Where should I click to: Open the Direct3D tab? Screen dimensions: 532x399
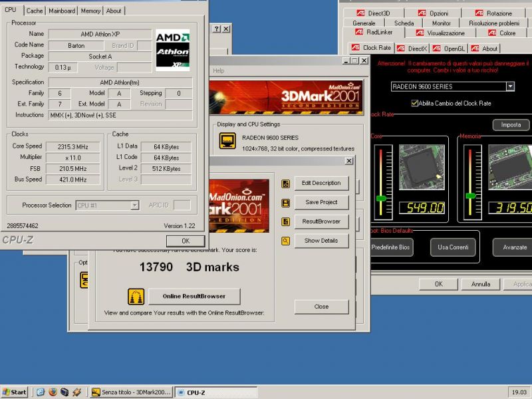coord(373,13)
